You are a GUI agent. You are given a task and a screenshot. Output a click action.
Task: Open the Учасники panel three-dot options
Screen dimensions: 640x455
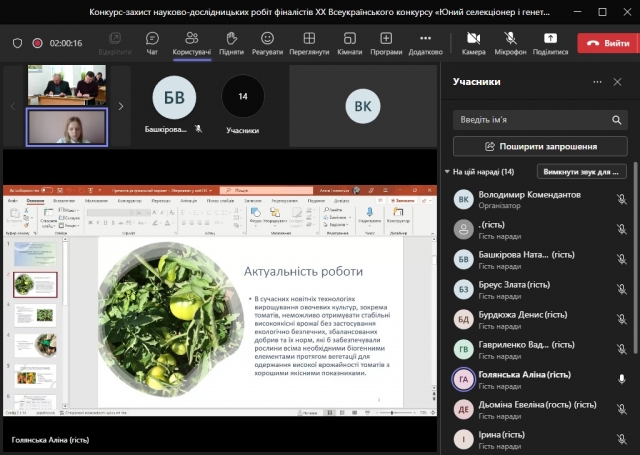click(597, 82)
